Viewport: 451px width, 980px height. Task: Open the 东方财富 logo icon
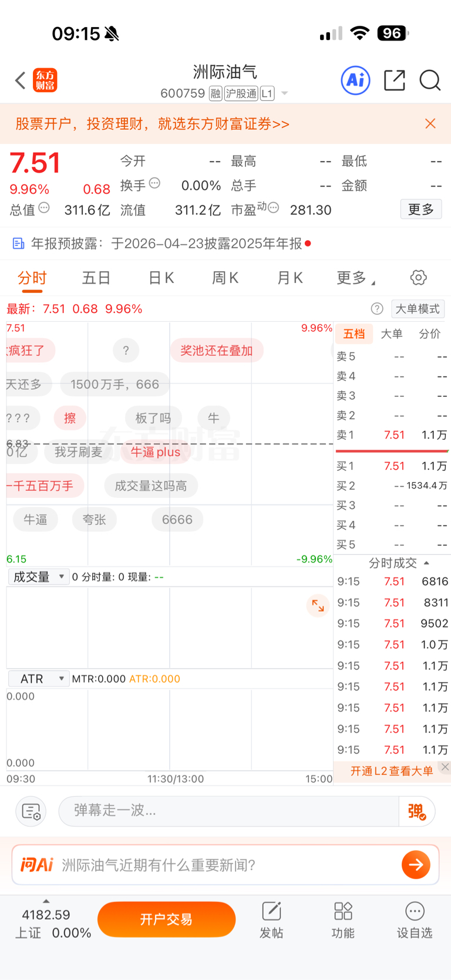tap(45, 80)
